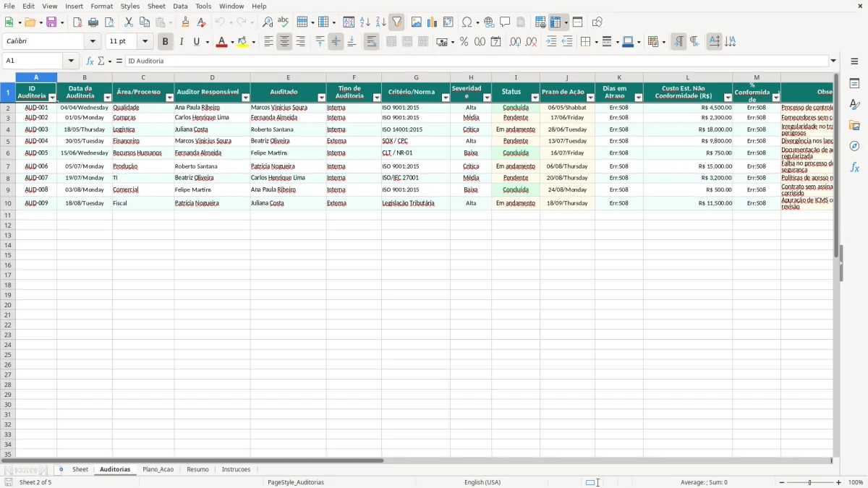Run the spelling check

(284, 22)
